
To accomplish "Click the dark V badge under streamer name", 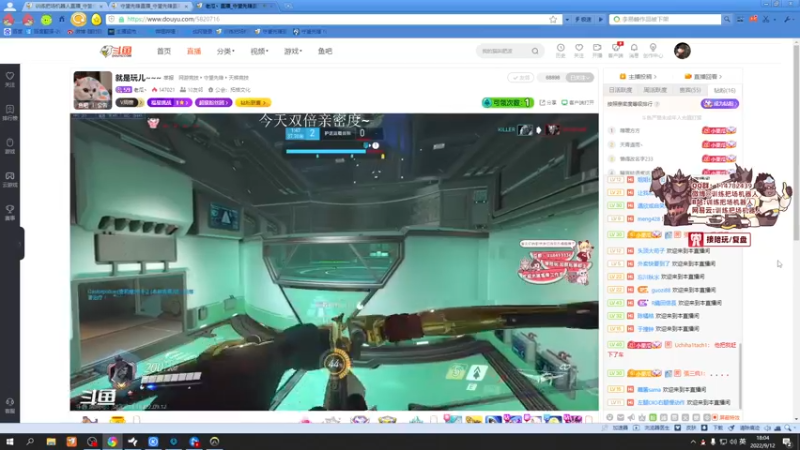I will click(x=130, y=103).
